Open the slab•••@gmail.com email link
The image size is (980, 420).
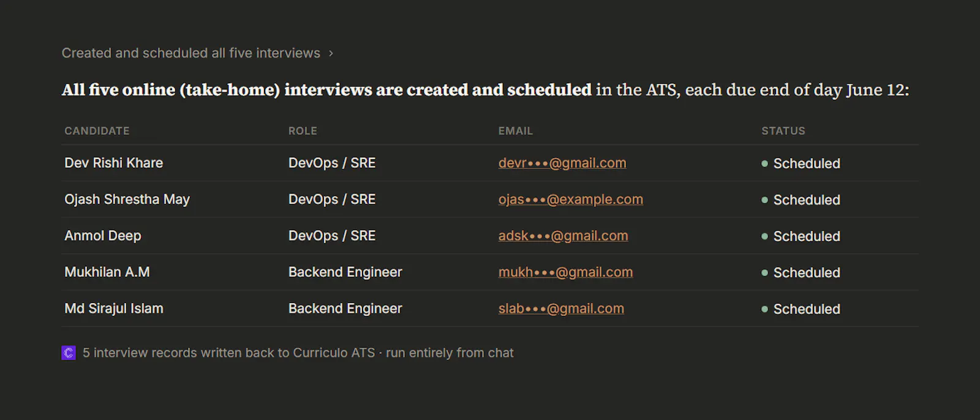[561, 309]
